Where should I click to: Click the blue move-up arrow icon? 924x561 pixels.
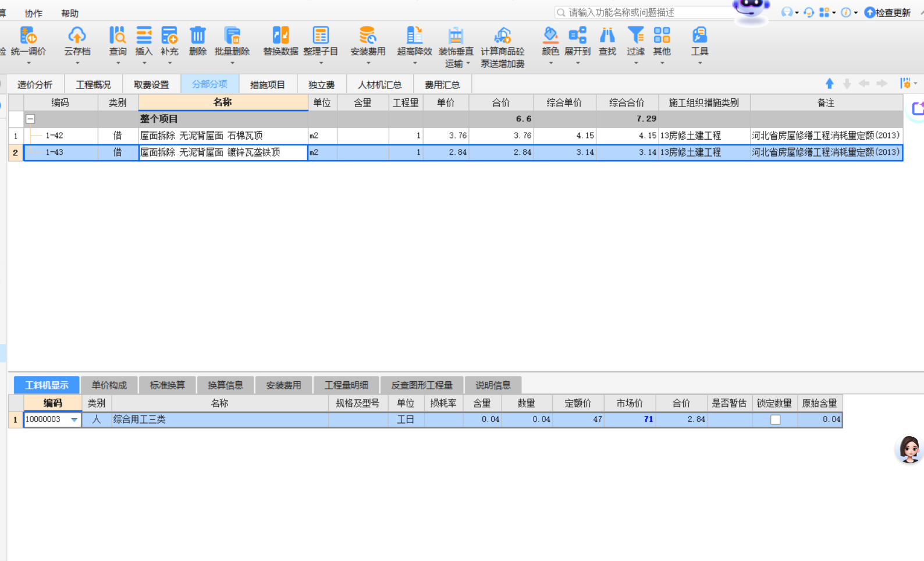coord(830,84)
